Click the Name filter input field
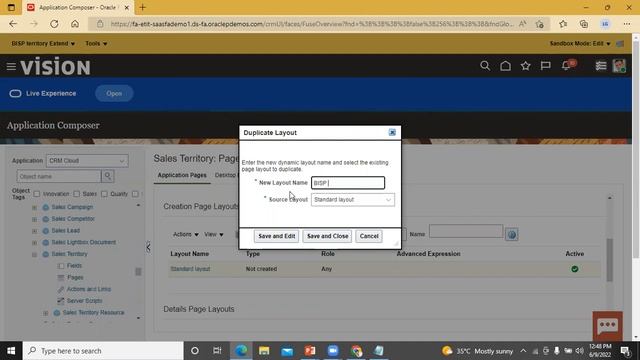640x360 pixels. click(x=466, y=231)
